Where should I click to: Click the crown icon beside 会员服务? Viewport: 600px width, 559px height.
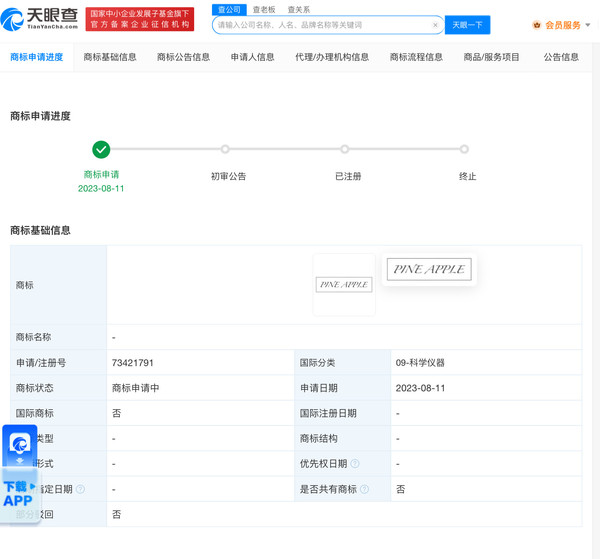click(x=537, y=25)
